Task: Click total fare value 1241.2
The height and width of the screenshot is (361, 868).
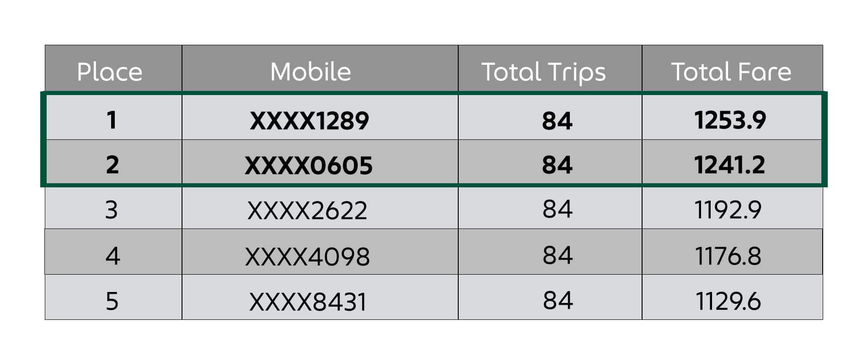Action: click(x=729, y=165)
